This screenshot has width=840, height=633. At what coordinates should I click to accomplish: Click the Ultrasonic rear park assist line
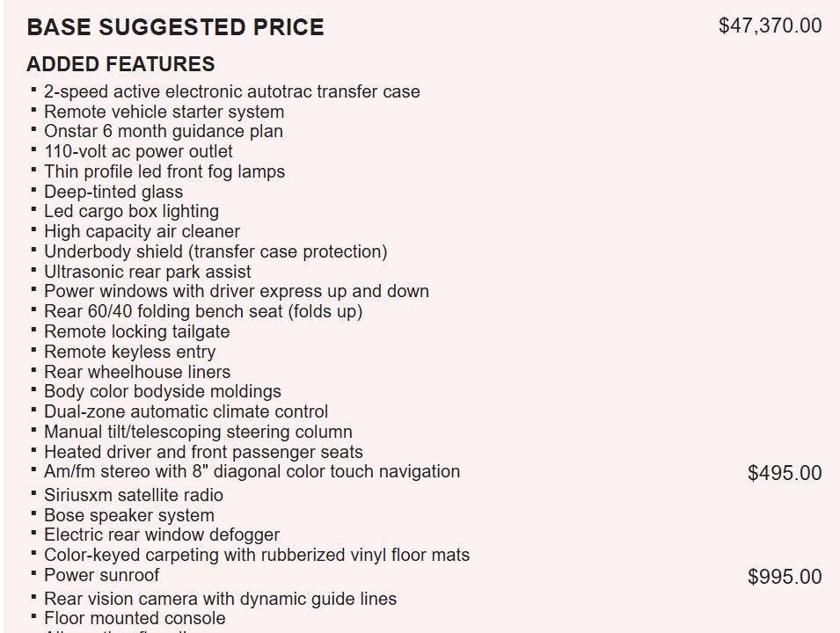click(147, 272)
